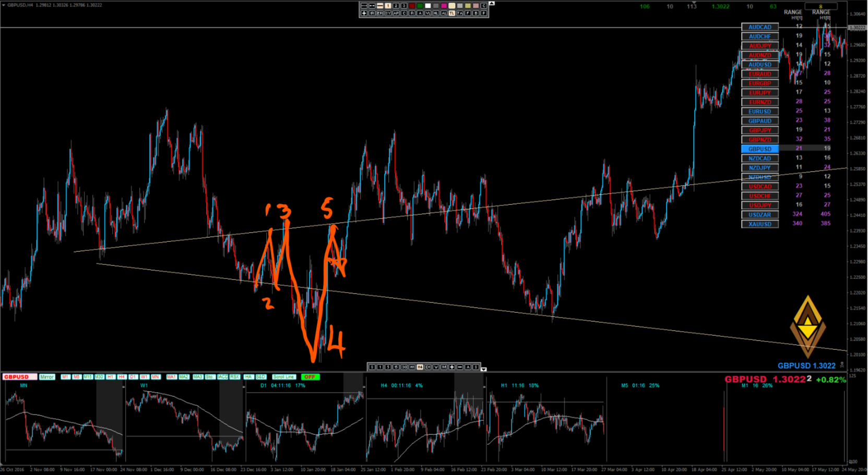This screenshot has width=868, height=475.
Task: Click the zoom in plus icon in timeframe bar
Action: [x=452, y=367]
